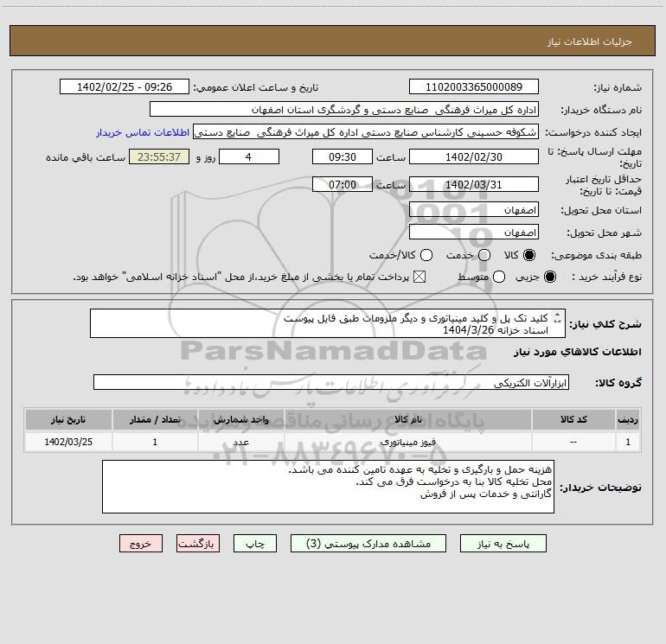Image resolution: width=666 pixels, height=644 pixels.
Task: Select the جزیی purchase type radio
Action: [550, 277]
